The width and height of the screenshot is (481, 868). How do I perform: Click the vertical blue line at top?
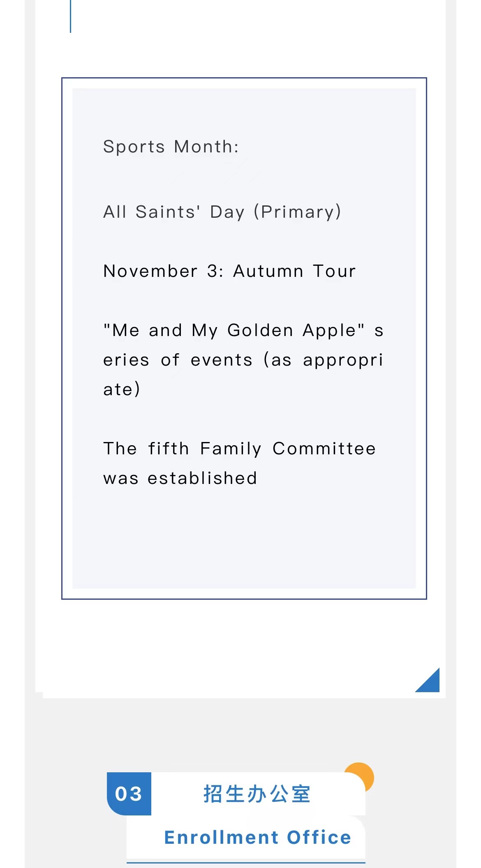point(71,16)
